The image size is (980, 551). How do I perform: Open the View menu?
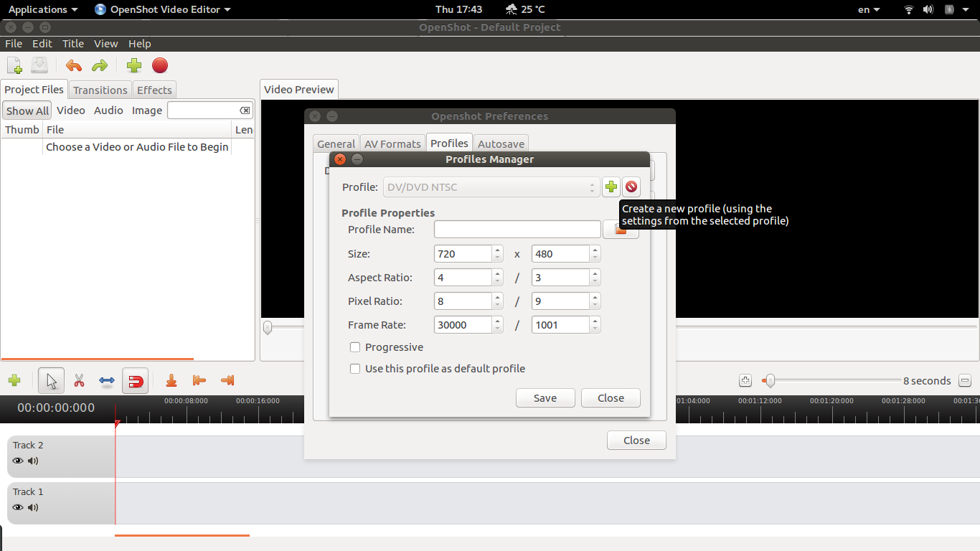(x=106, y=44)
